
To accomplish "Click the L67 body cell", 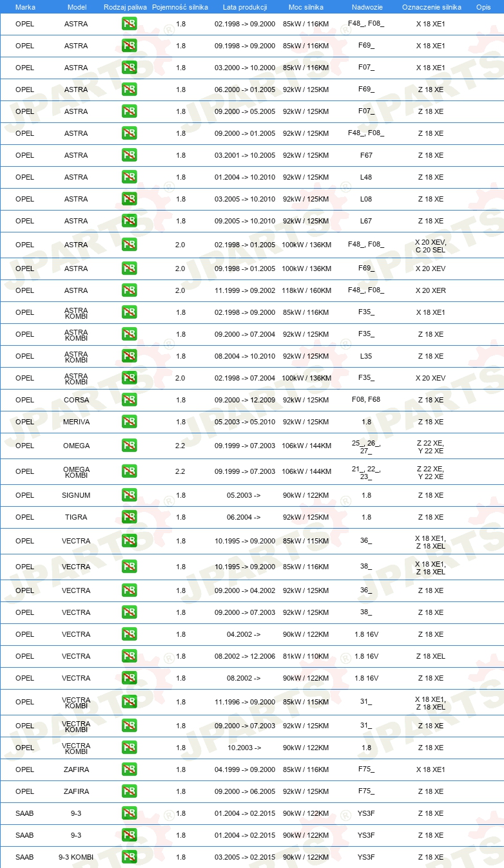I will (366, 221).
